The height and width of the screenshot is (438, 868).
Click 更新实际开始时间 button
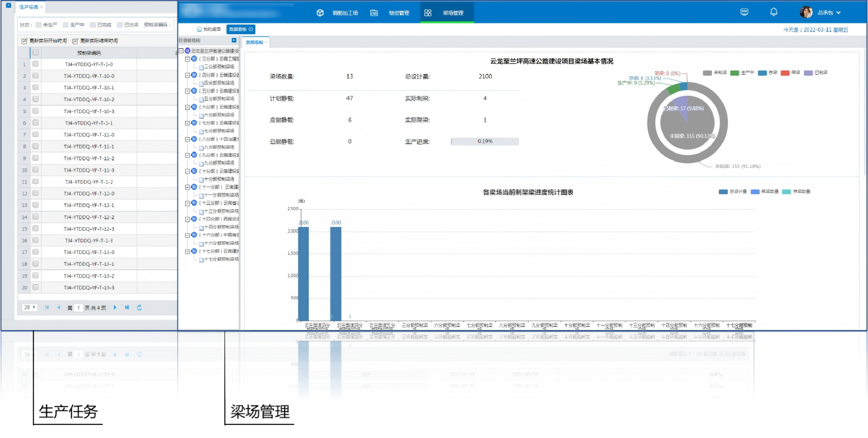pyautogui.click(x=43, y=41)
